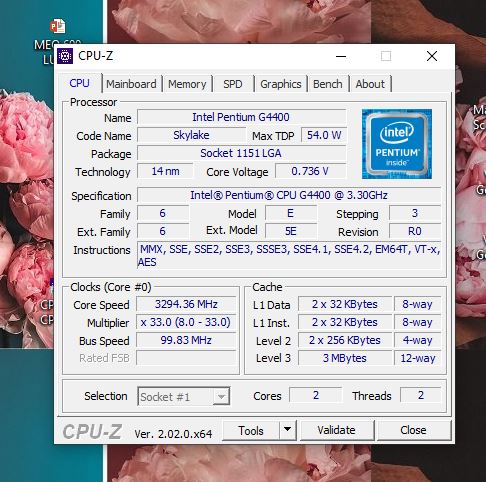Expand the Tools dropdown arrow

tap(288, 431)
